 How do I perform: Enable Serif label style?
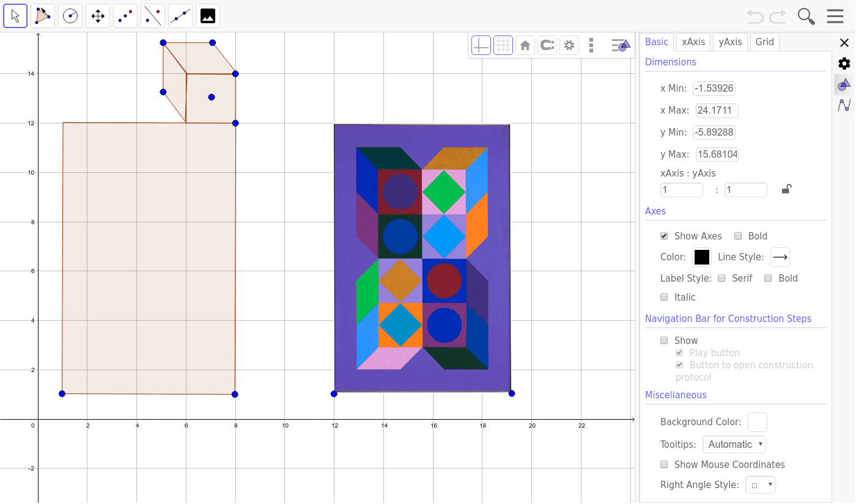[721, 278]
